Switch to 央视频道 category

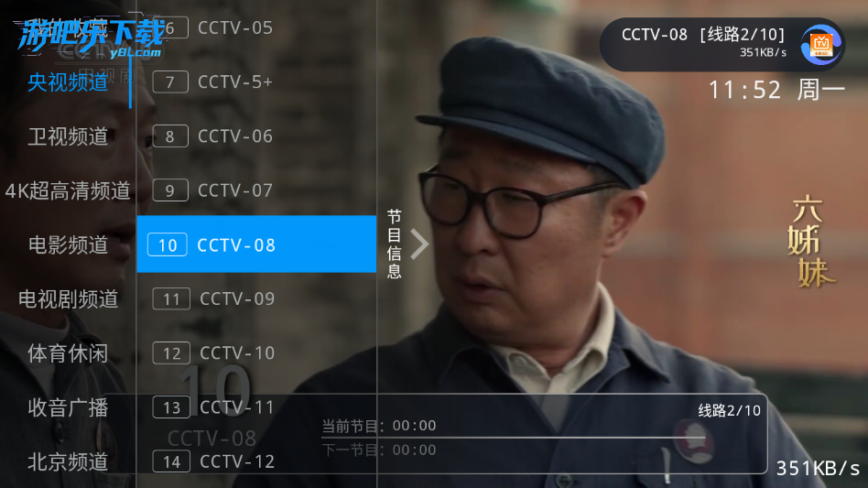(68, 81)
